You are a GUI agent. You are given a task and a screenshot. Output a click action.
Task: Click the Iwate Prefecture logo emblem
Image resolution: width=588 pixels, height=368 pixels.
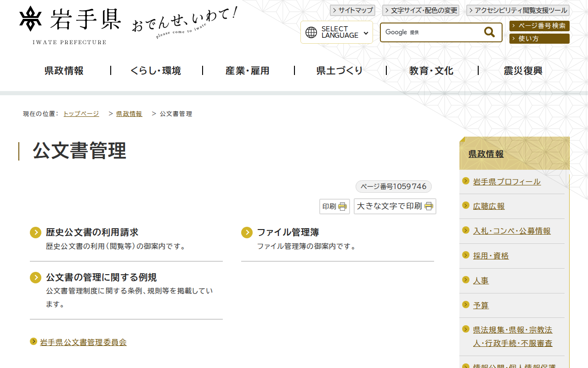pyautogui.click(x=31, y=19)
